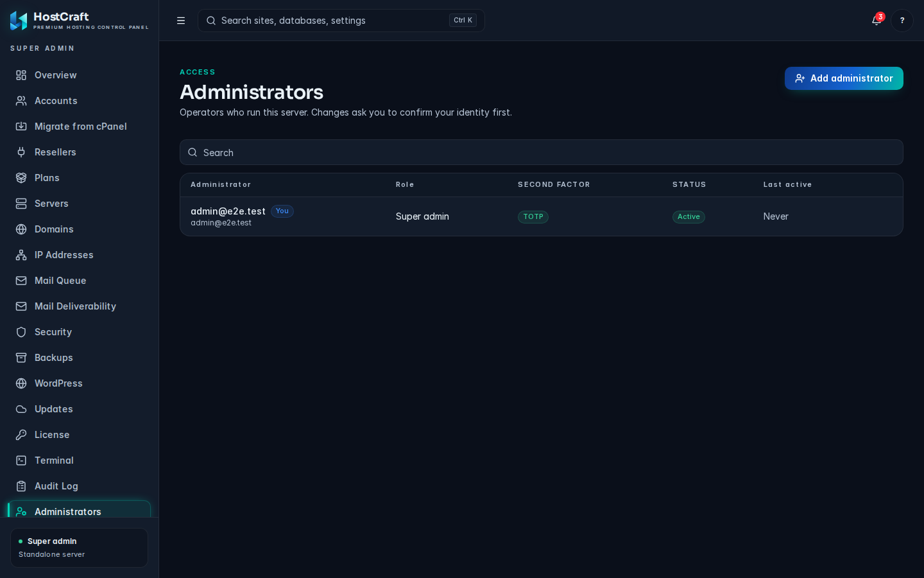Click the Active status badge

coord(689,217)
